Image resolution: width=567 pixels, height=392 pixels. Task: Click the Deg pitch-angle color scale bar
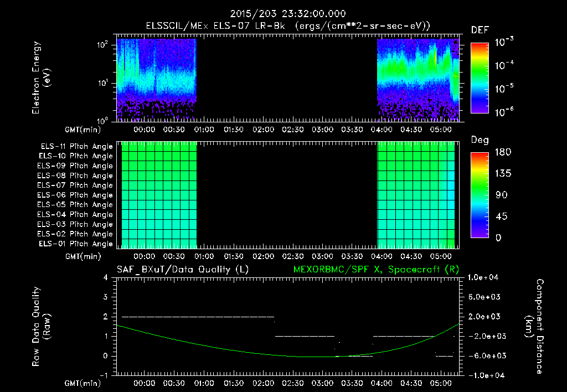(480, 195)
